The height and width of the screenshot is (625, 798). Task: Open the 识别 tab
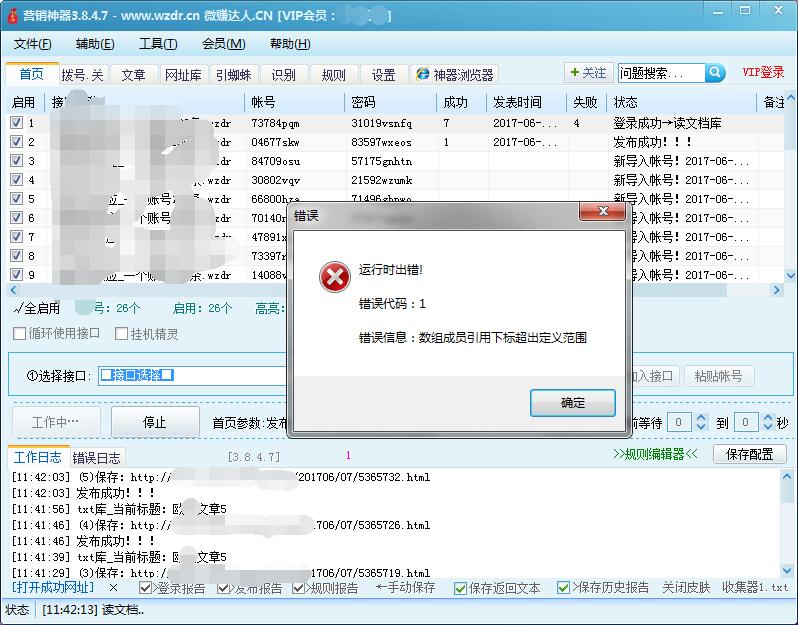(283, 75)
